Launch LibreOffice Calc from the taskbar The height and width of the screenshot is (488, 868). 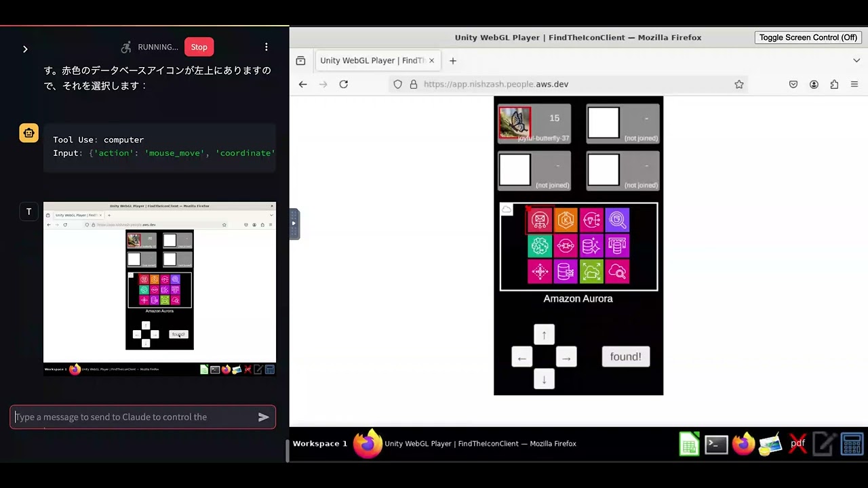[x=689, y=443]
